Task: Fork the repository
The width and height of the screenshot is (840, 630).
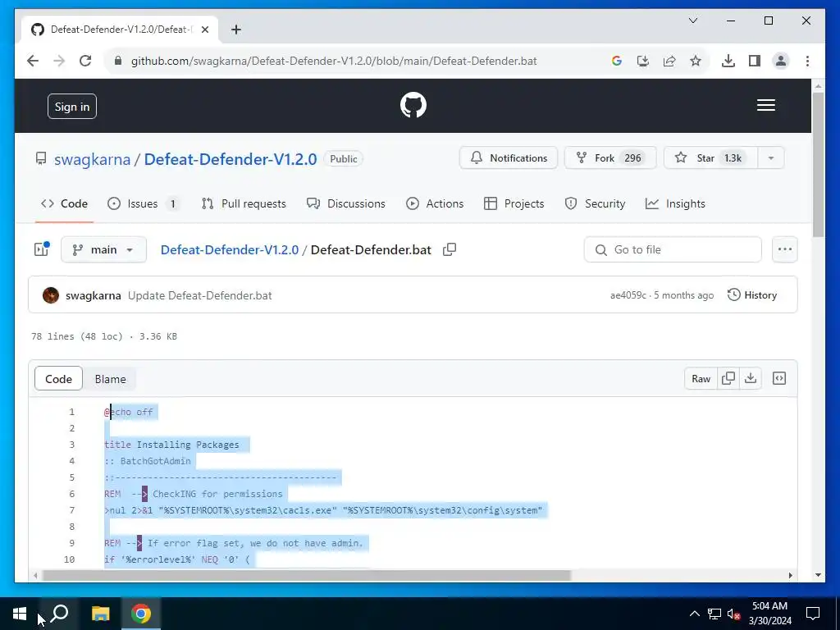Action: tap(610, 158)
